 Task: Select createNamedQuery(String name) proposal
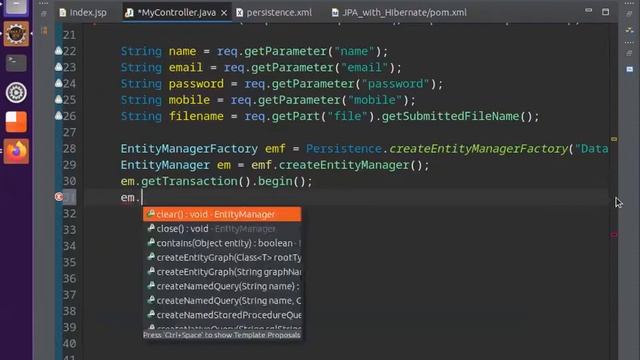click(222, 286)
